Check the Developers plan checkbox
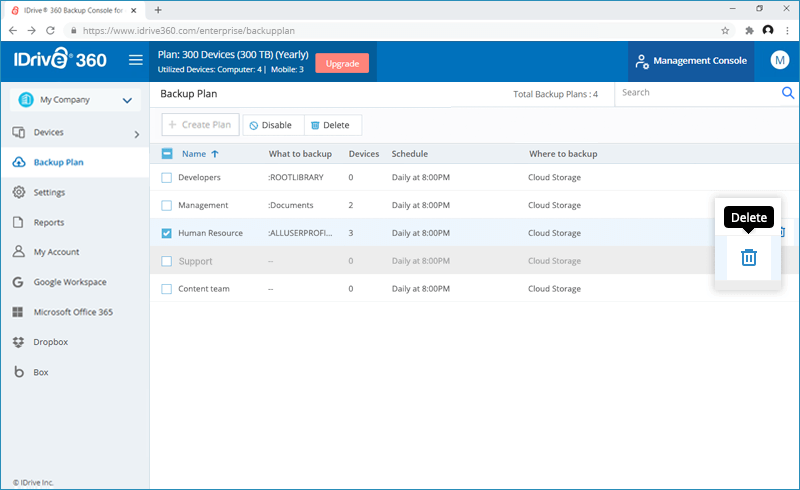The image size is (800, 490). pyautogui.click(x=167, y=178)
